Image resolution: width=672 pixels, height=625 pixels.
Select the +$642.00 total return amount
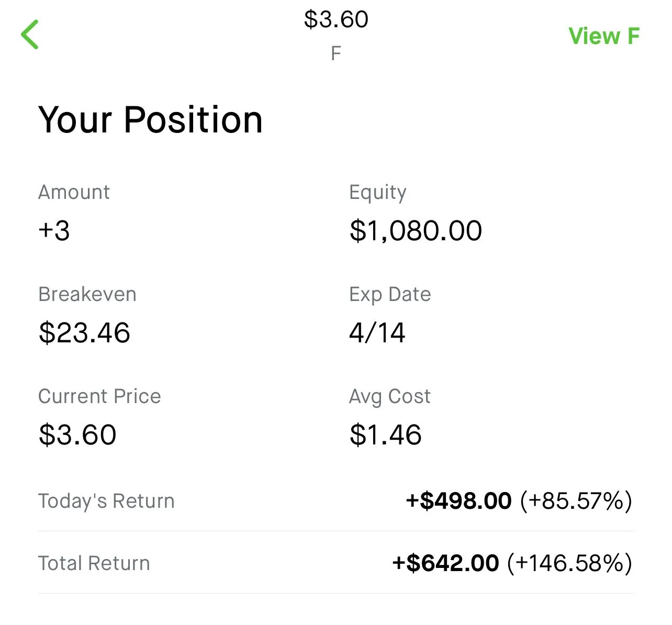click(445, 563)
